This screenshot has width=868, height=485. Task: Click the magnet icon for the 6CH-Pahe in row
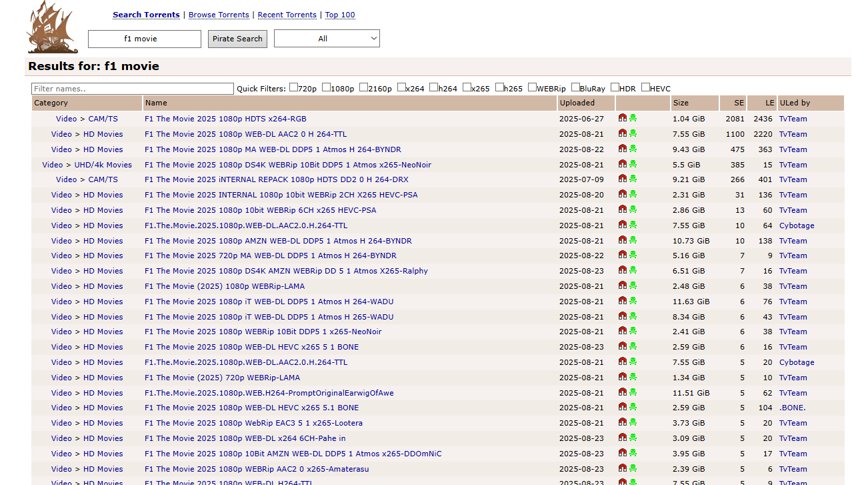tap(623, 438)
